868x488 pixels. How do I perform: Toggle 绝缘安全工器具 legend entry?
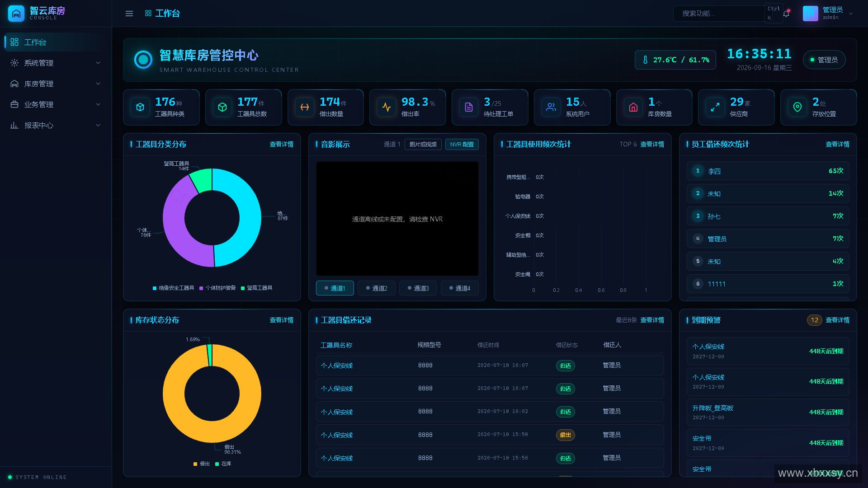174,288
